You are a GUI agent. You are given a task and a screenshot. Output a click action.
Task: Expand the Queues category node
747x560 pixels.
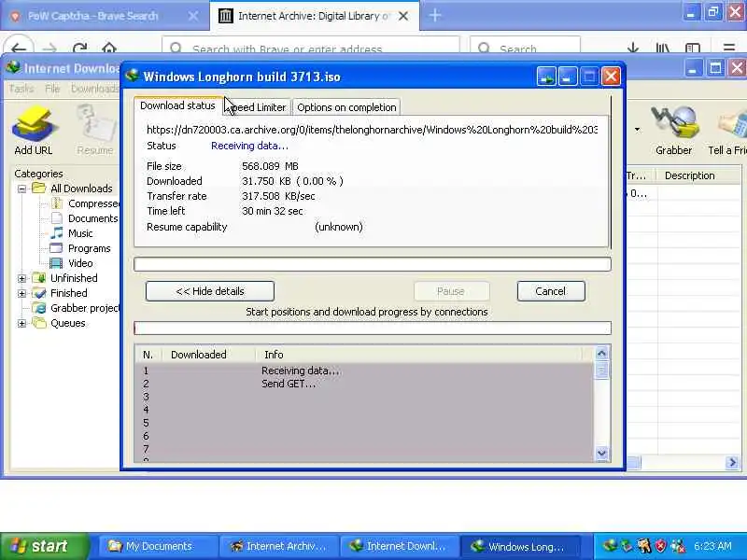[21, 323]
